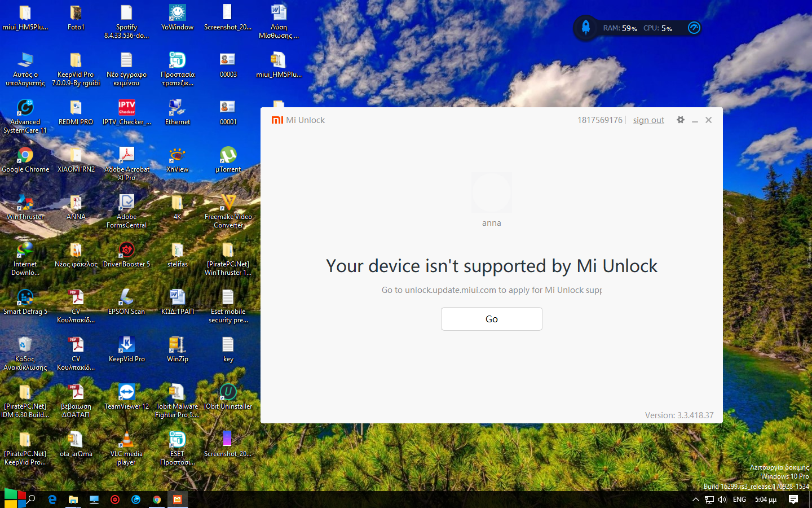The width and height of the screenshot is (812, 508).
Task: Minimize the Mi Unlock window
Action: (695, 120)
